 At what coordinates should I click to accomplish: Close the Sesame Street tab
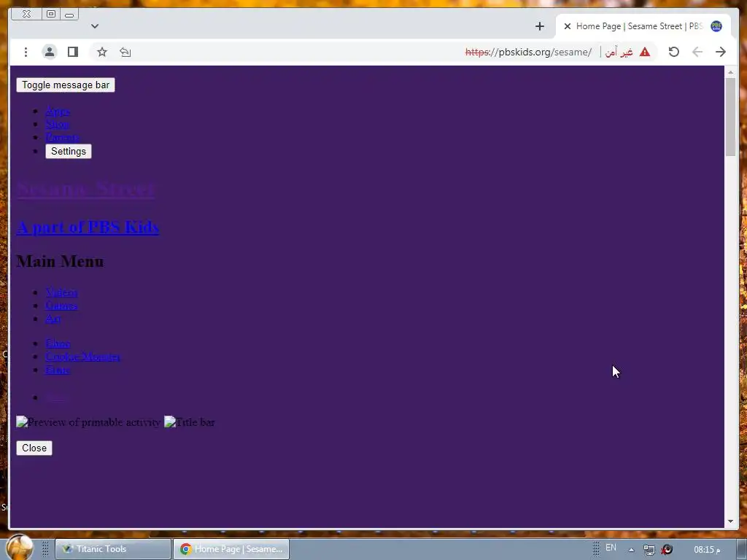[568, 26]
